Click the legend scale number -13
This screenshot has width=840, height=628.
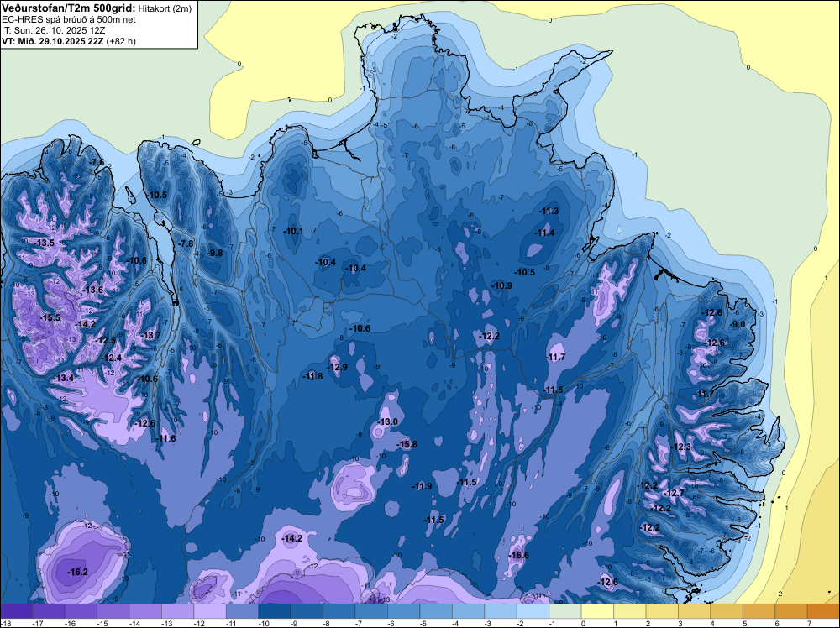166,623
